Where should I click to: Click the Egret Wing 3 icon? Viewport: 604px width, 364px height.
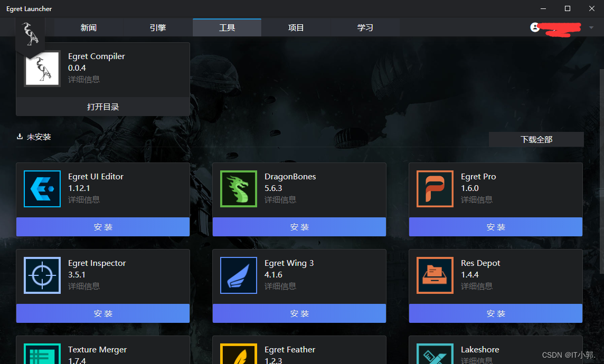pyautogui.click(x=239, y=275)
